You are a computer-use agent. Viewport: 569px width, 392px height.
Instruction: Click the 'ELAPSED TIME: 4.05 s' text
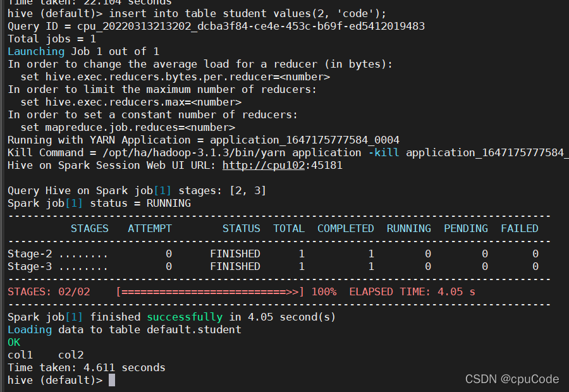[x=412, y=292]
